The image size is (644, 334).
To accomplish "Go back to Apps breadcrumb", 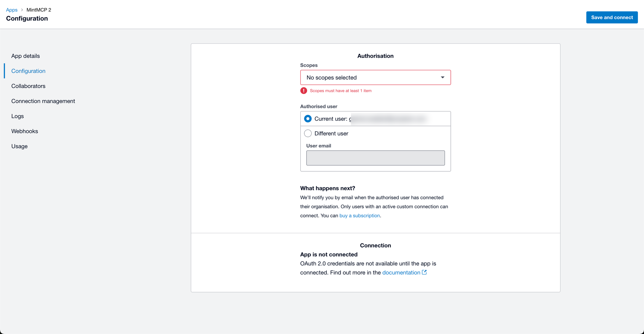I will tap(12, 10).
